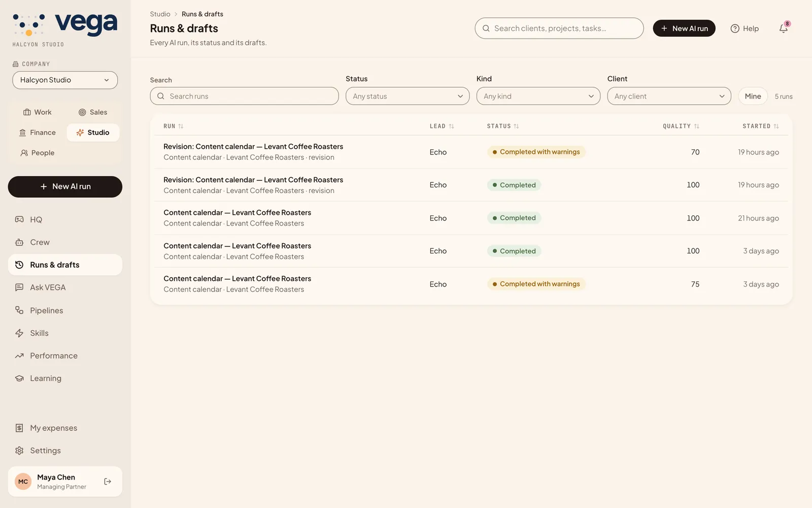Screen dimensions: 812x508
Task: Click the Search runs input field
Action: (x=244, y=96)
